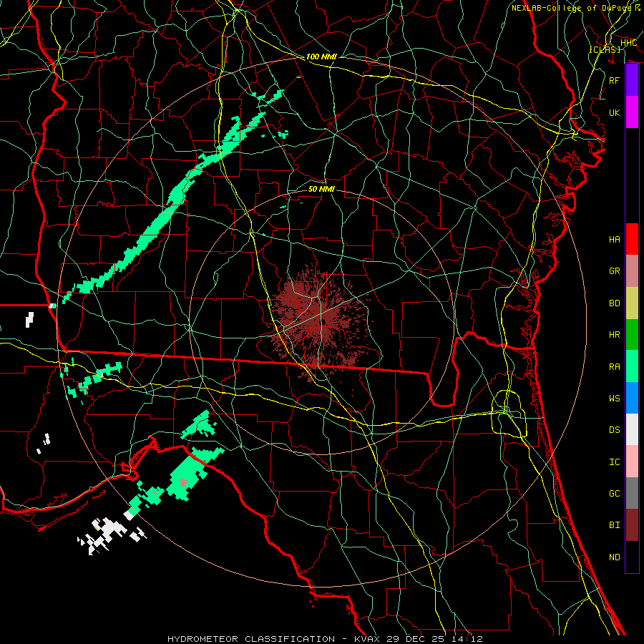Image resolution: width=644 pixels, height=644 pixels.
Task: Click the BI legend label
Action: click(614, 525)
